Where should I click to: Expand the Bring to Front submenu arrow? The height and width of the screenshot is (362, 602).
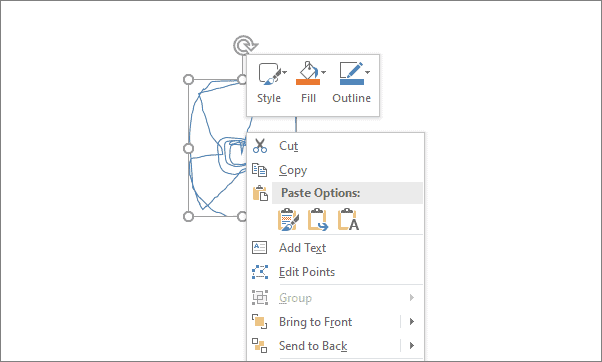pos(412,322)
